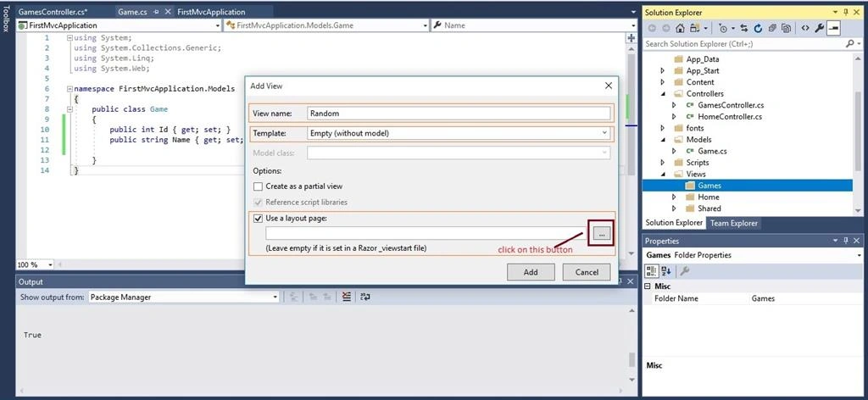Viewport: 868px width, 400px height.
Task: Click the Go to Previous Message output icon
Action: point(313,297)
